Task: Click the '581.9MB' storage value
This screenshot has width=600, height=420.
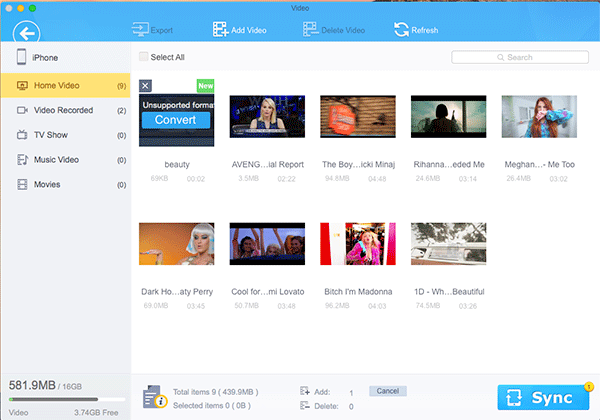Action: pyautogui.click(x=32, y=385)
